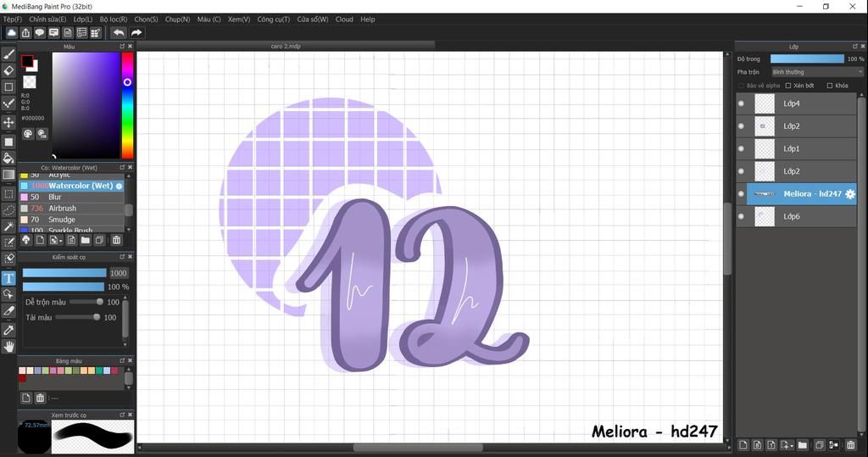The width and height of the screenshot is (868, 457).
Task: Toggle visibility of Lớp4 layer
Action: [x=741, y=103]
